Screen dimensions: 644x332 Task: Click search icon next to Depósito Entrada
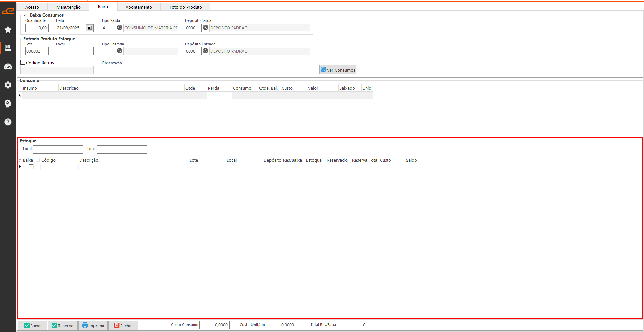pos(205,51)
